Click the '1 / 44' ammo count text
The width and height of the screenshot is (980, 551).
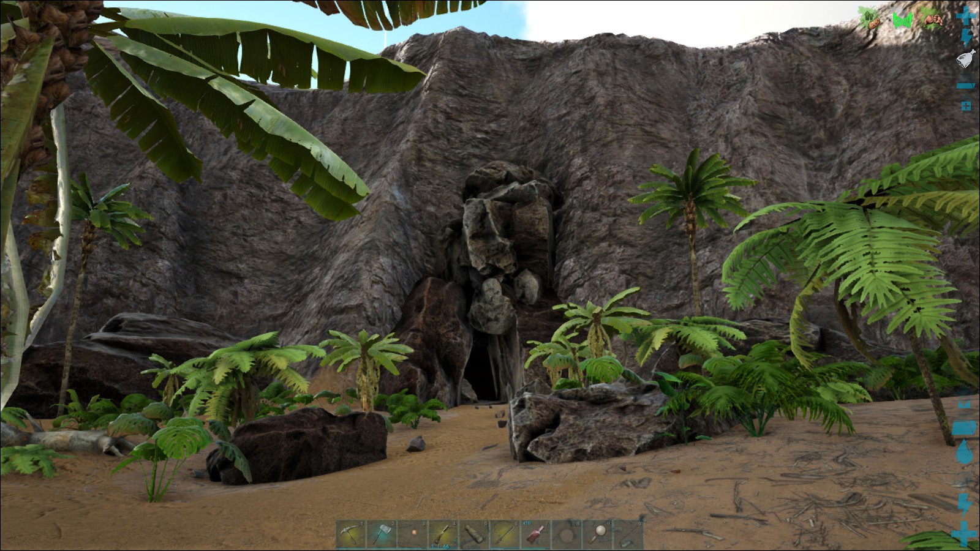[x=440, y=546]
